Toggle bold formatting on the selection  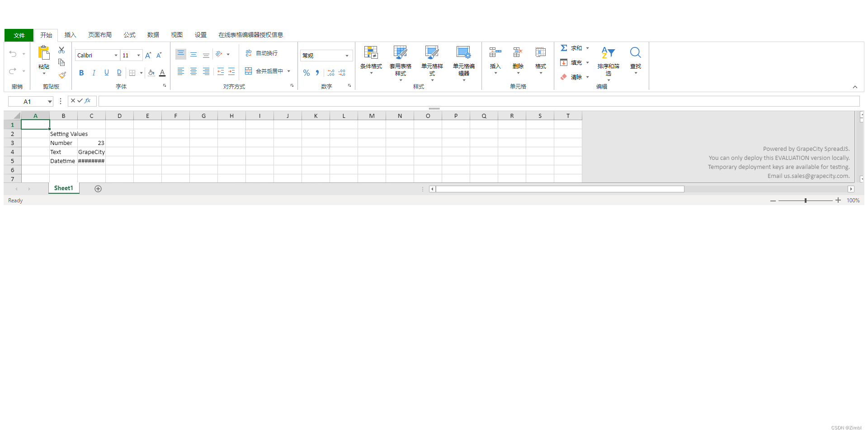[81, 72]
